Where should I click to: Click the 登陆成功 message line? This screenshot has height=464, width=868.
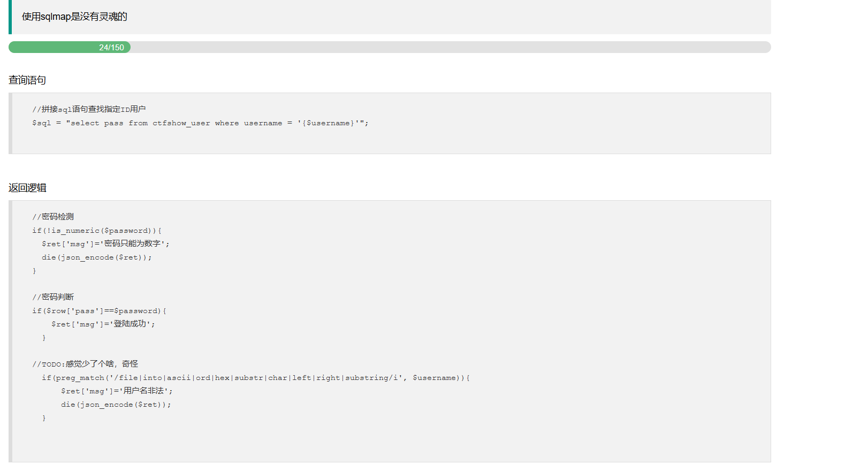(103, 324)
